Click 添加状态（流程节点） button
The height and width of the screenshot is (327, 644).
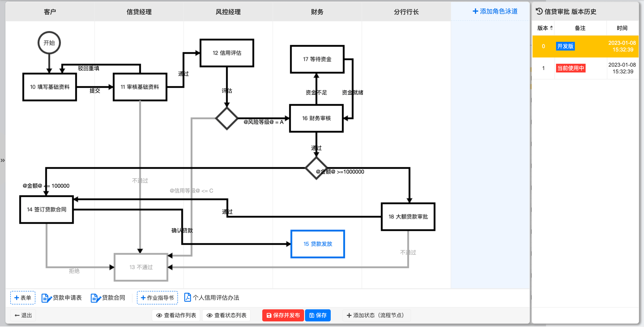(x=376, y=315)
